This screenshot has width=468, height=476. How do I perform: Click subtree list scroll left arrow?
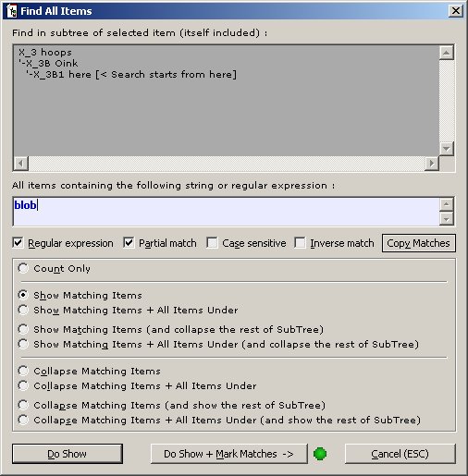tap(21, 163)
